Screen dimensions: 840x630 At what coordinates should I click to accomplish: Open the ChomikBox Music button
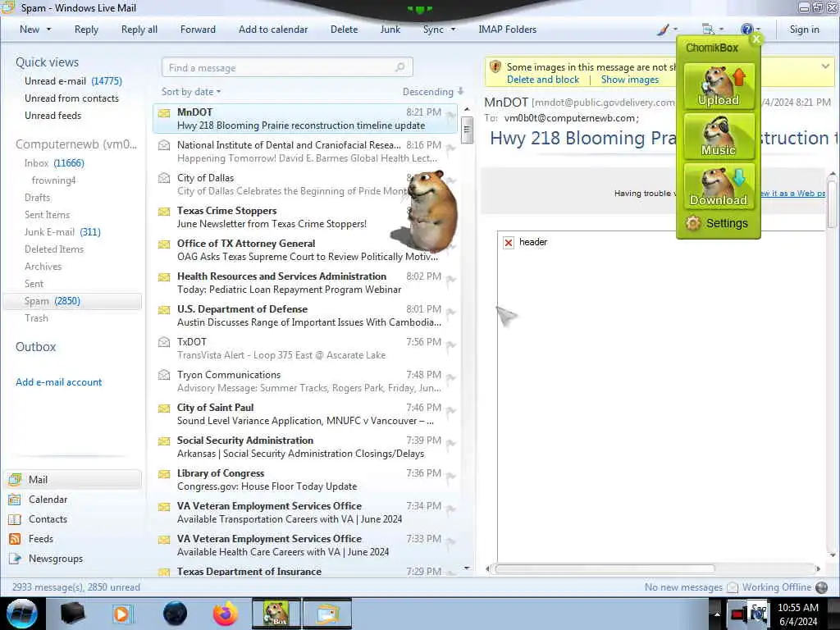[719, 136]
